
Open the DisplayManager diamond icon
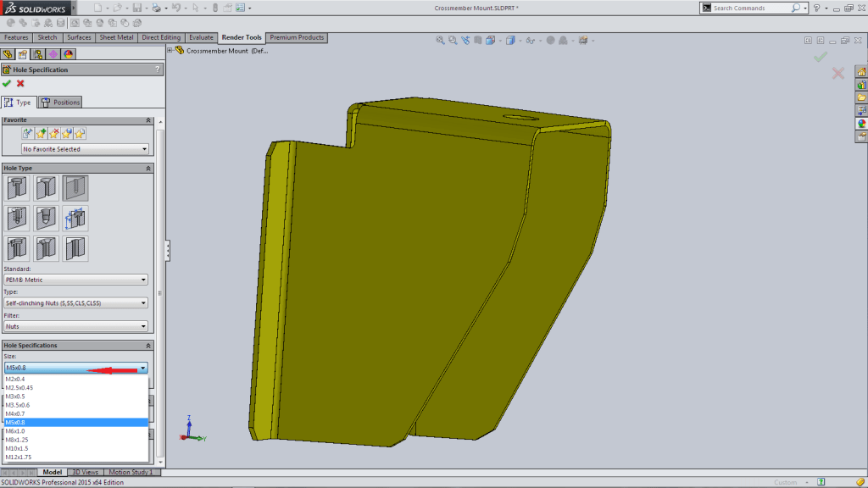click(52, 54)
